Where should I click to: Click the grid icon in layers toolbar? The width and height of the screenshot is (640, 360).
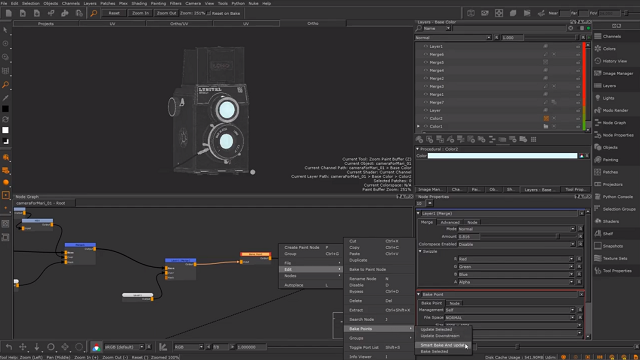coord(533,140)
